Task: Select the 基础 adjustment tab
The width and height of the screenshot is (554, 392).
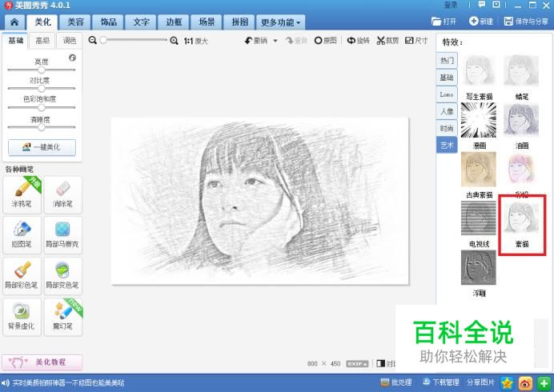Action: tap(15, 41)
